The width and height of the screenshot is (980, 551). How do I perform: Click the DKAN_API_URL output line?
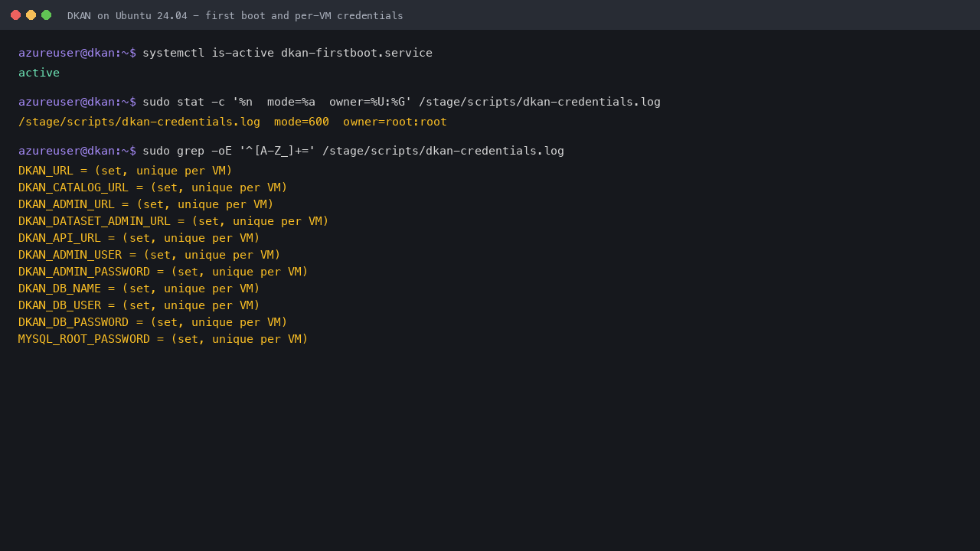[x=139, y=238]
